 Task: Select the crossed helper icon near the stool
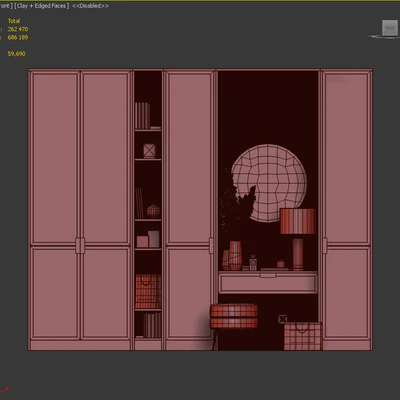(x=282, y=319)
